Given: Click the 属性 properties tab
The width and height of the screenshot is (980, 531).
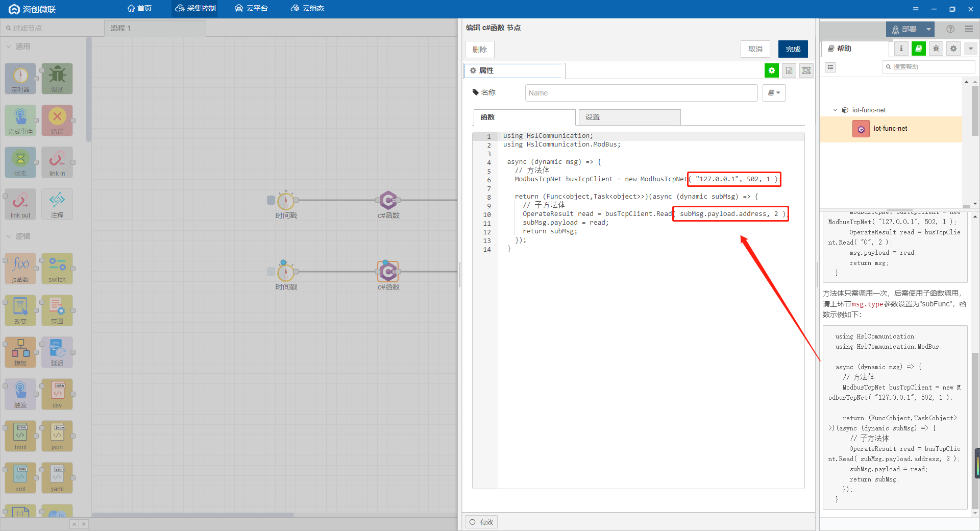Looking at the screenshot, I should pos(514,70).
